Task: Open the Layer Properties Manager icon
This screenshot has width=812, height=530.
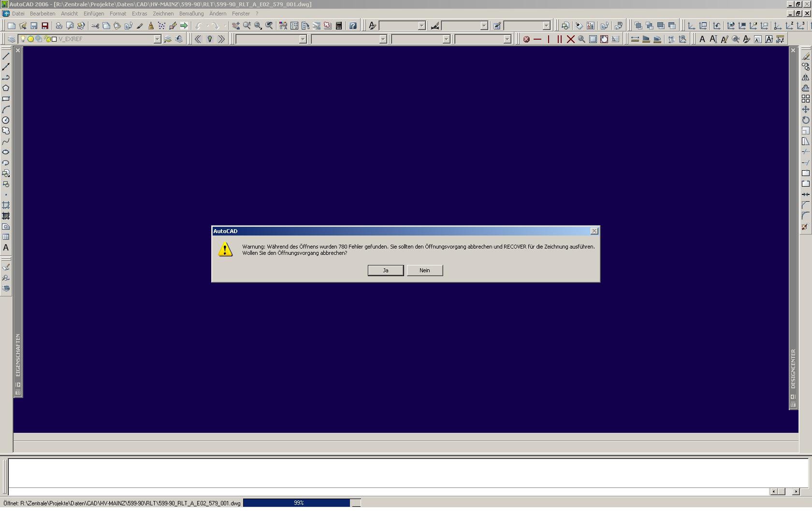Action: coord(12,39)
